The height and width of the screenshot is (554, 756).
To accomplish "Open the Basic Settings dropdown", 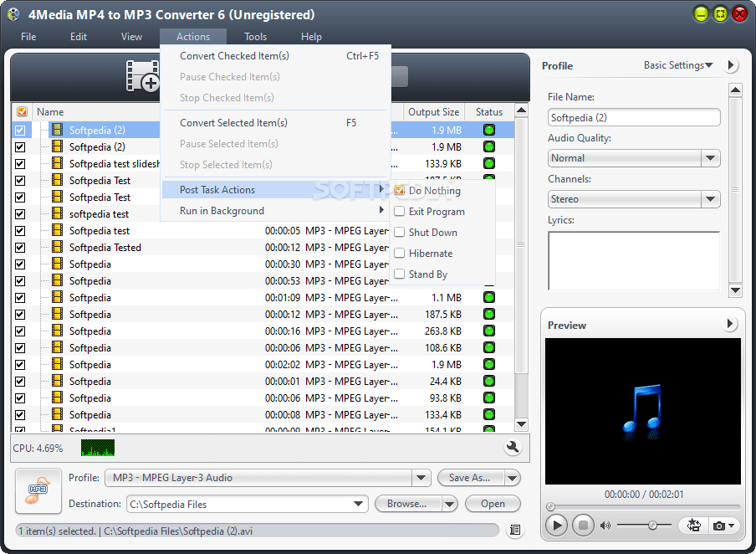I will click(x=678, y=65).
